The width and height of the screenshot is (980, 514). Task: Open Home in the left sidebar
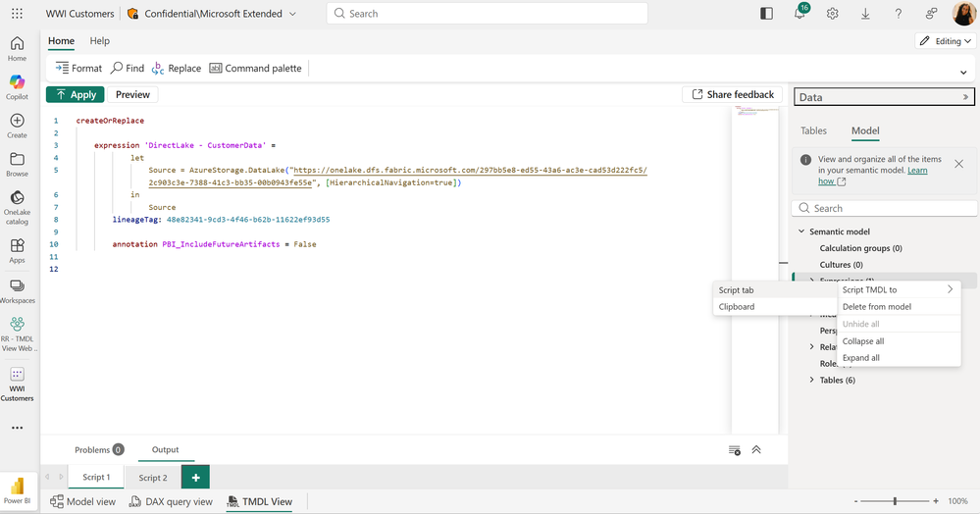17,48
